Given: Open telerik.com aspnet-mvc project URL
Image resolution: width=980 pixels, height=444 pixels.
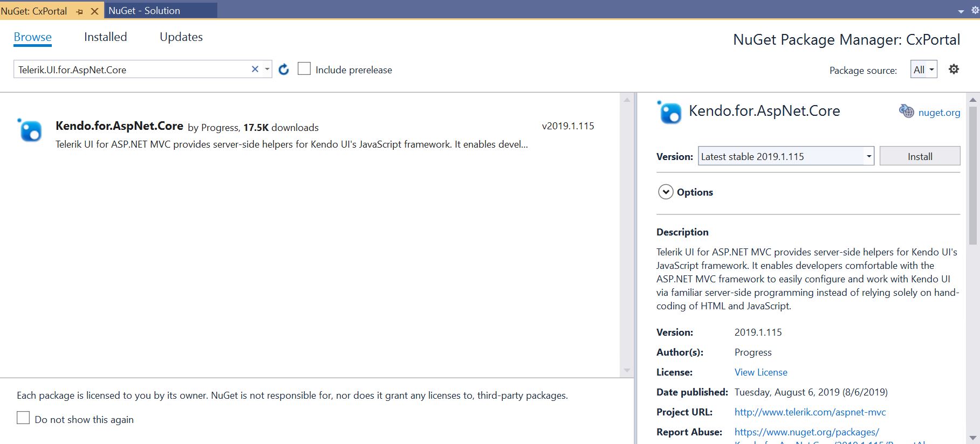Looking at the screenshot, I should (x=810, y=412).
